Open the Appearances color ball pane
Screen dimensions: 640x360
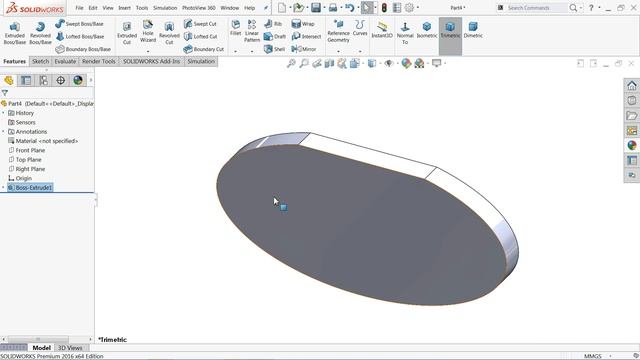[x=632, y=145]
